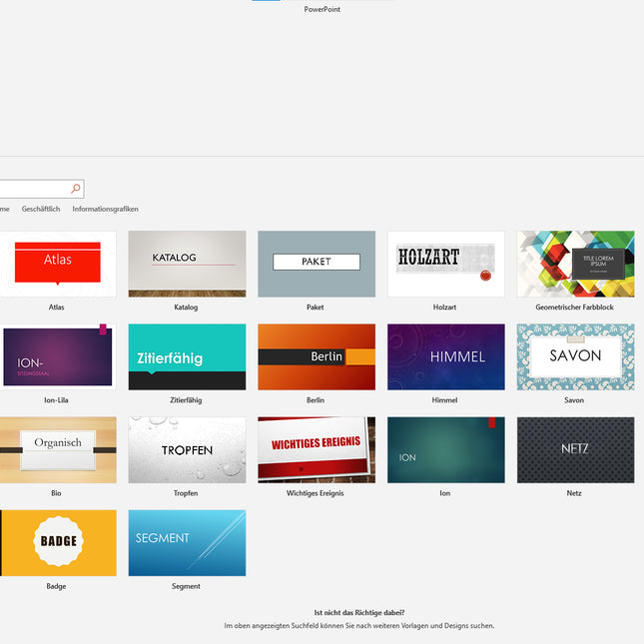The image size is (644, 644).
Task: Pick the Netz template thumbnail
Action: pyautogui.click(x=575, y=450)
